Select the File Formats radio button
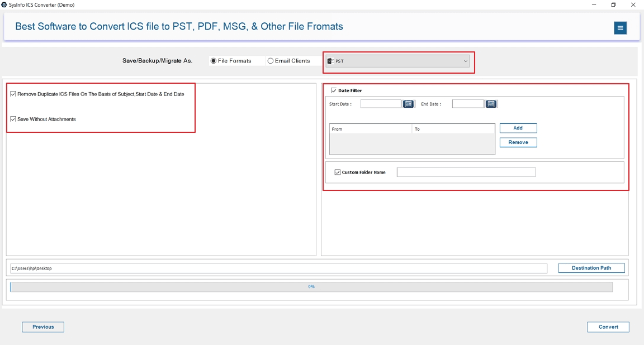The width and height of the screenshot is (644, 345). (214, 61)
